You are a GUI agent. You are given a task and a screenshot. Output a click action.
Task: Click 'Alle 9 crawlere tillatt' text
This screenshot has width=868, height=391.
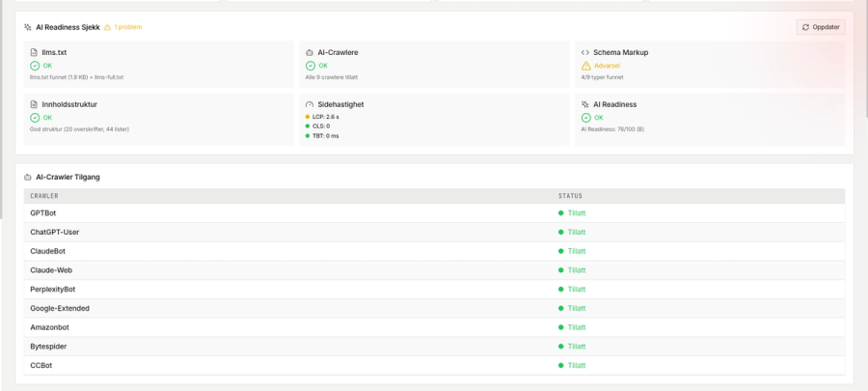(x=332, y=77)
